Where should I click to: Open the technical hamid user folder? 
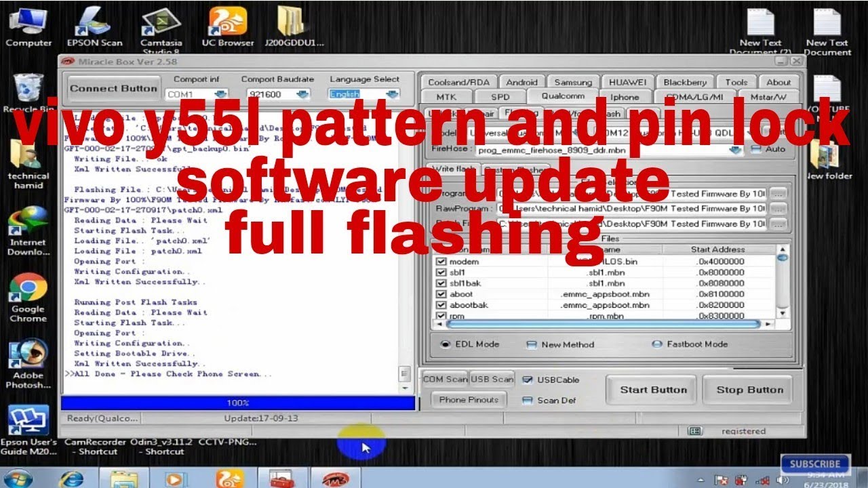pyautogui.click(x=28, y=163)
